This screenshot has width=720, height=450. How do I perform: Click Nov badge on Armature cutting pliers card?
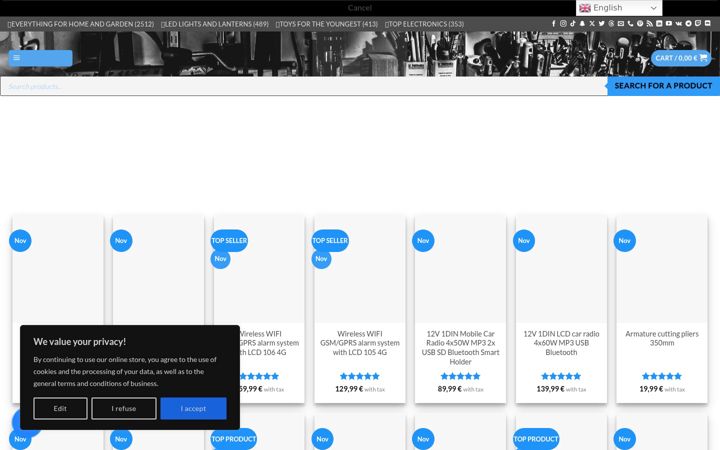624,241
